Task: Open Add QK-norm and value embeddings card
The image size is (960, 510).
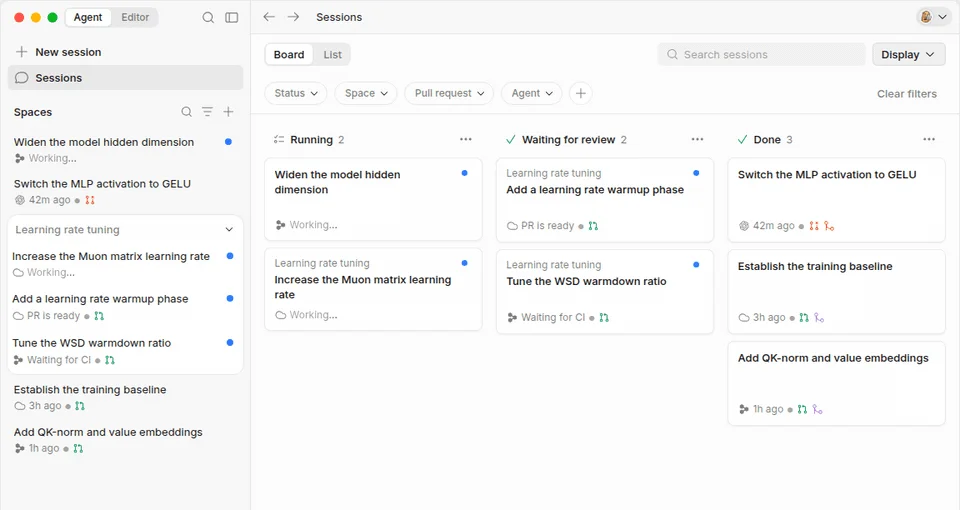Action: [x=836, y=383]
